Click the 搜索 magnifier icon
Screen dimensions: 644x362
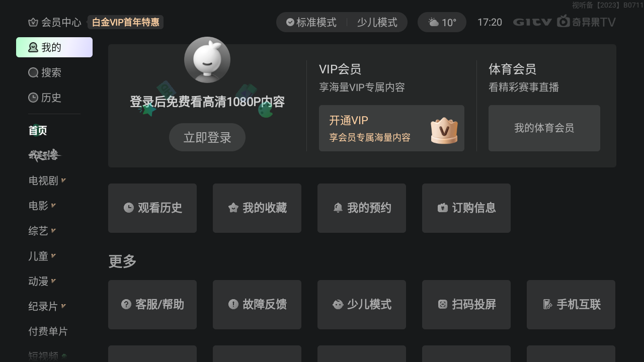[33, 72]
